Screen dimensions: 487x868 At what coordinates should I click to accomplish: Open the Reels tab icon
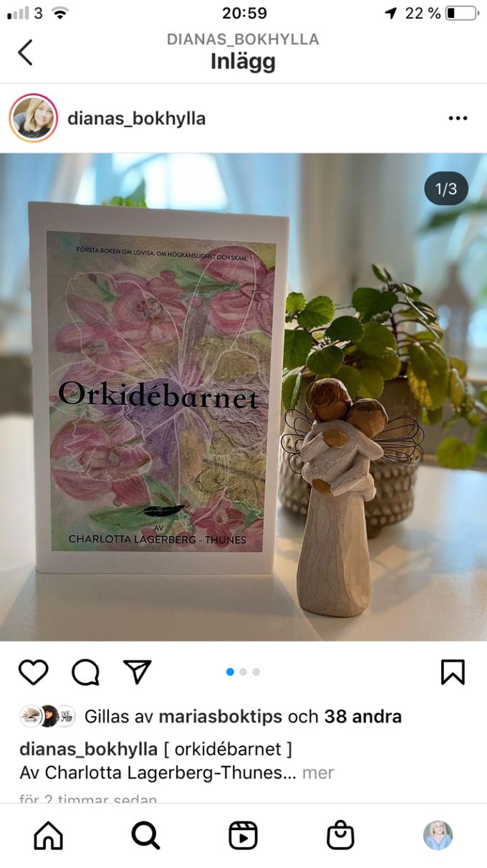pyautogui.click(x=243, y=835)
